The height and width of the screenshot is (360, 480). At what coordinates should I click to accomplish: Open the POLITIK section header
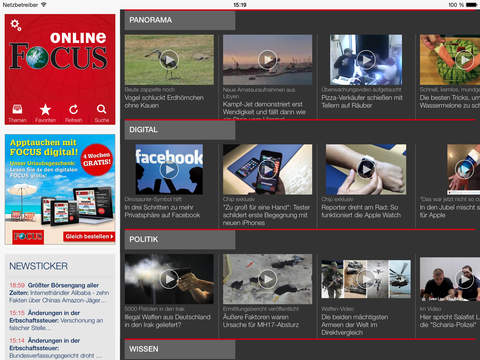coord(180,240)
